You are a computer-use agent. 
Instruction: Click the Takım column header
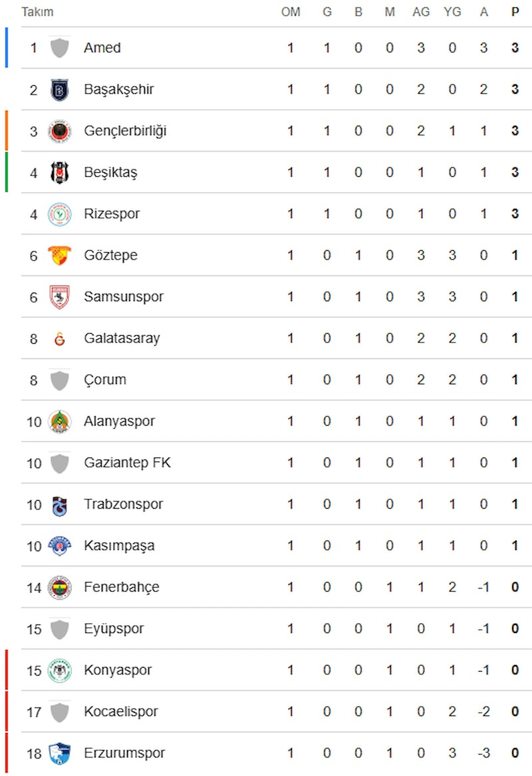point(37,12)
